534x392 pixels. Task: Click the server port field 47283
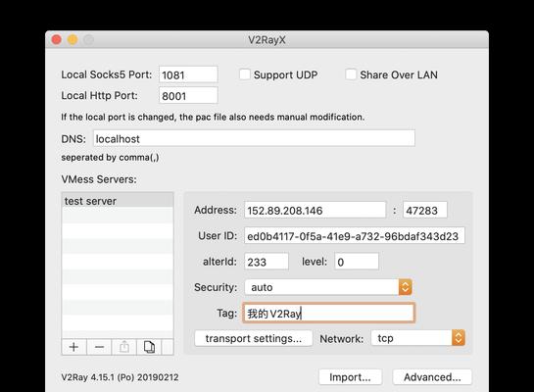pos(425,210)
